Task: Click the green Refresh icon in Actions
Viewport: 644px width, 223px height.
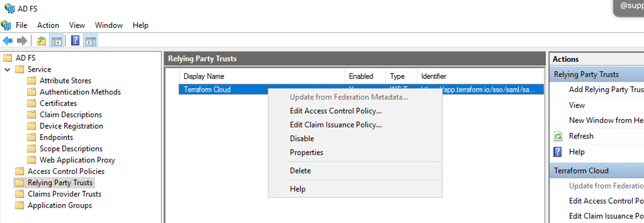Action: [558, 136]
